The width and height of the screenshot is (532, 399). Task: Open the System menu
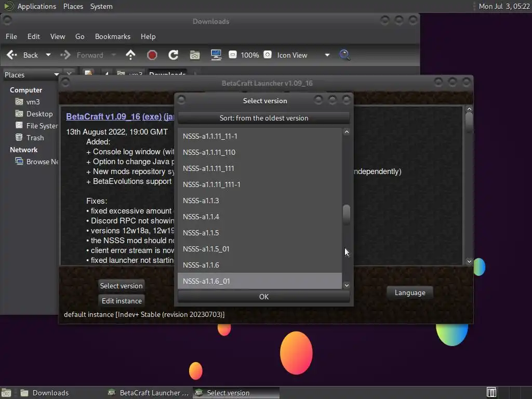pyautogui.click(x=101, y=6)
